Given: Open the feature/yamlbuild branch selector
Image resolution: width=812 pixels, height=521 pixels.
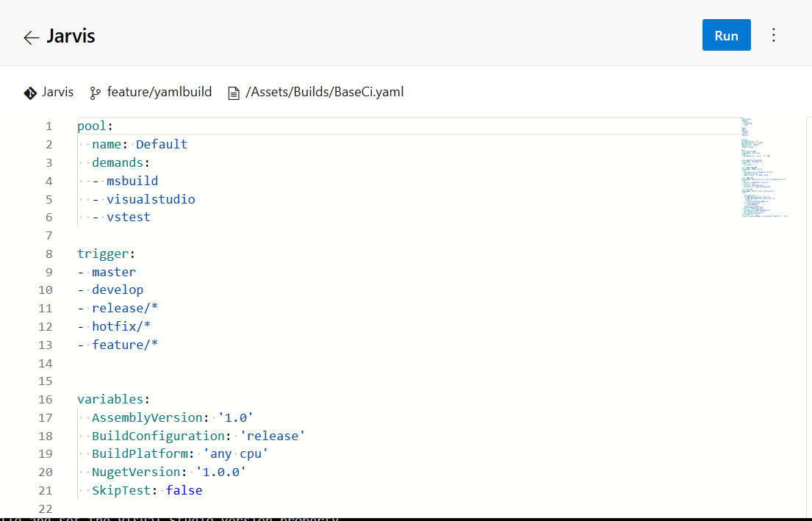Looking at the screenshot, I should 159,92.
